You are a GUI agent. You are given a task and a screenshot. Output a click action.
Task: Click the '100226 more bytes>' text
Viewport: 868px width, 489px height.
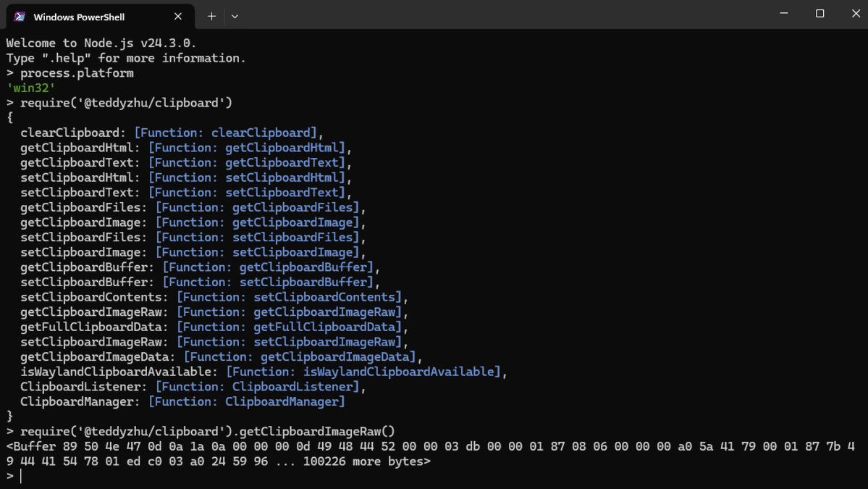pyautogui.click(x=366, y=461)
